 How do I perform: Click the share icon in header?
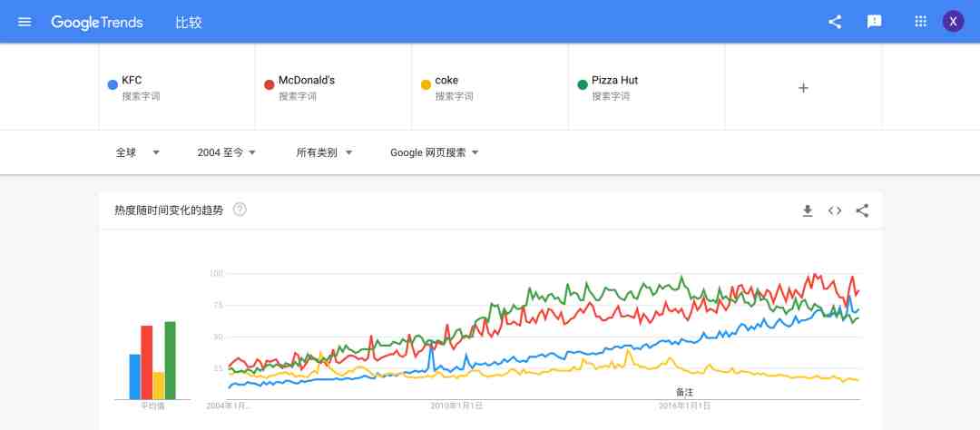coord(835,22)
